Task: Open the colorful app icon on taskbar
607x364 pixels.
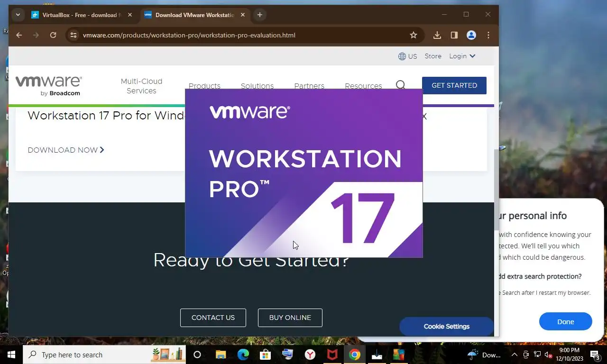Action: coord(399,355)
